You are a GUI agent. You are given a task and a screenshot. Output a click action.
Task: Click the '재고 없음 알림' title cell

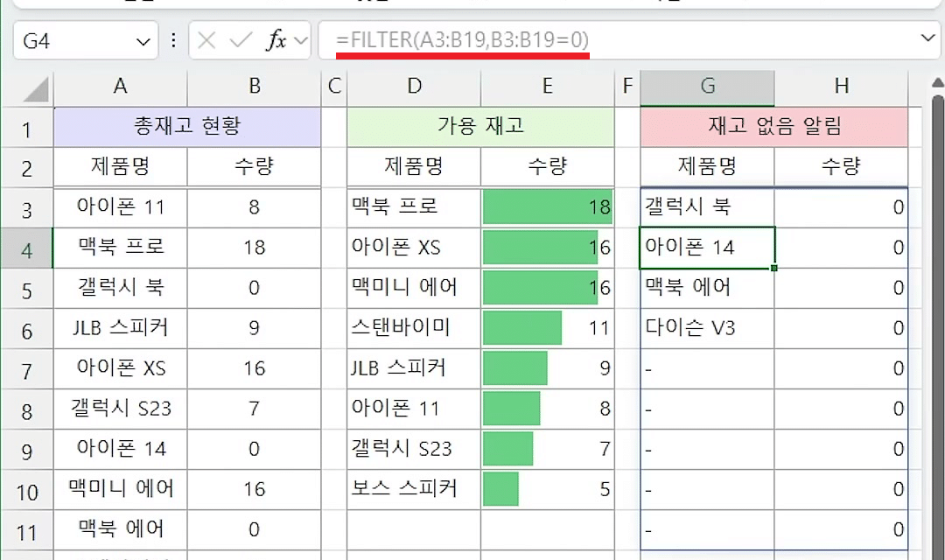click(x=774, y=127)
